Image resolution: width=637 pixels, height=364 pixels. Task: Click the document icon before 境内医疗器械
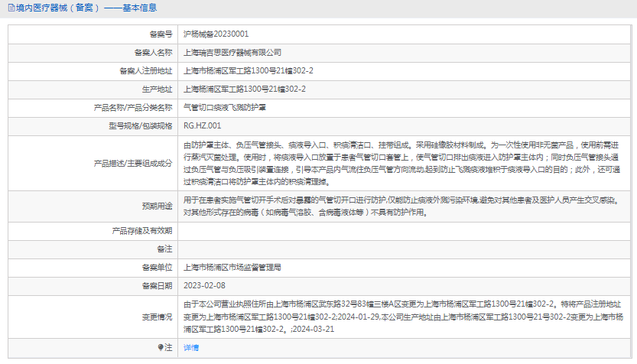click(x=11, y=8)
